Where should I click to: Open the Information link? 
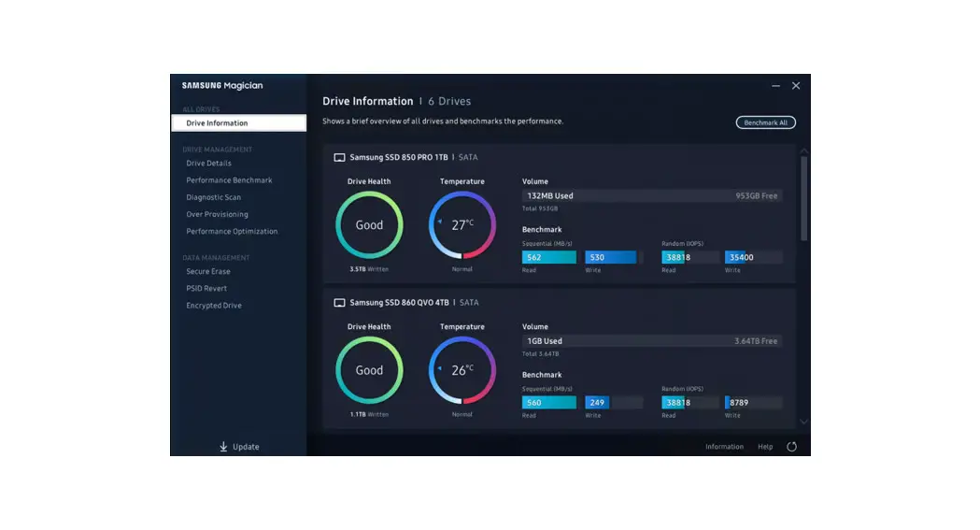(x=724, y=446)
